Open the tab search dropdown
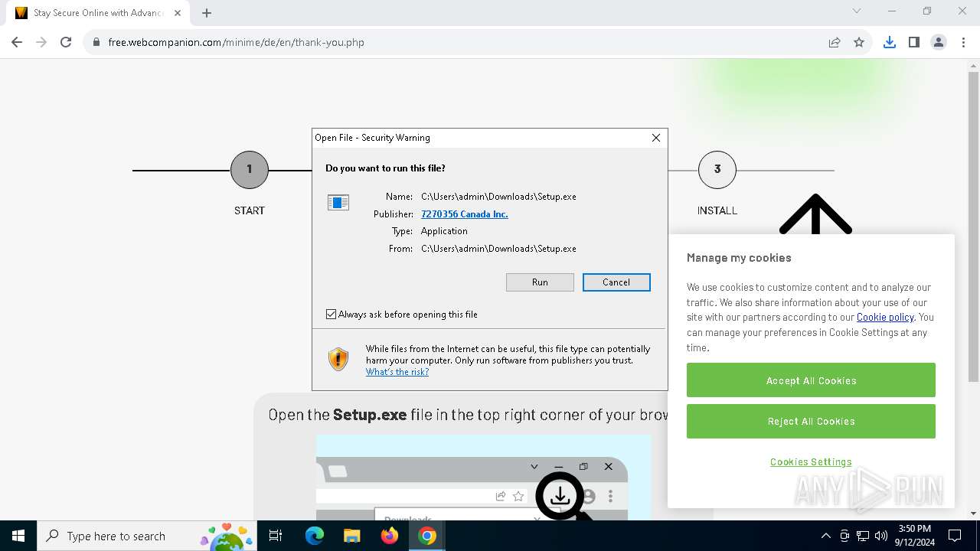The width and height of the screenshot is (980, 551). click(x=857, y=11)
